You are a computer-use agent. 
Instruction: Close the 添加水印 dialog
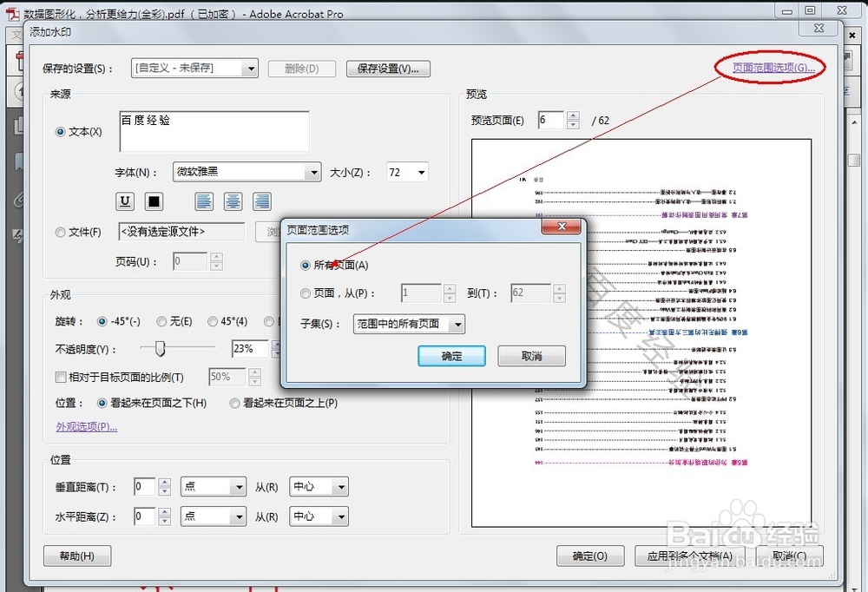[x=819, y=28]
